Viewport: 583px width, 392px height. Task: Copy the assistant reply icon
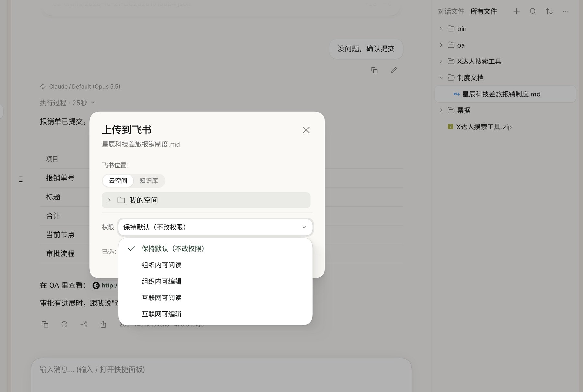(x=45, y=324)
